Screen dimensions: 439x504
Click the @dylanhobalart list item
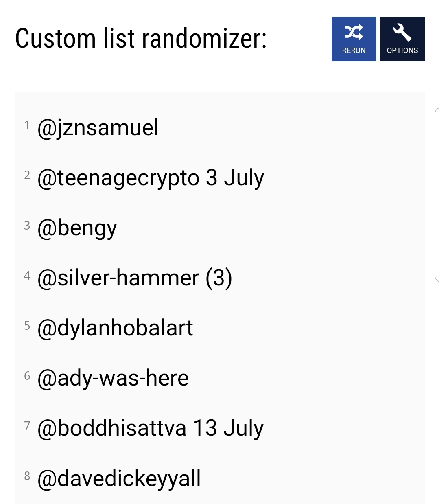[x=115, y=328]
